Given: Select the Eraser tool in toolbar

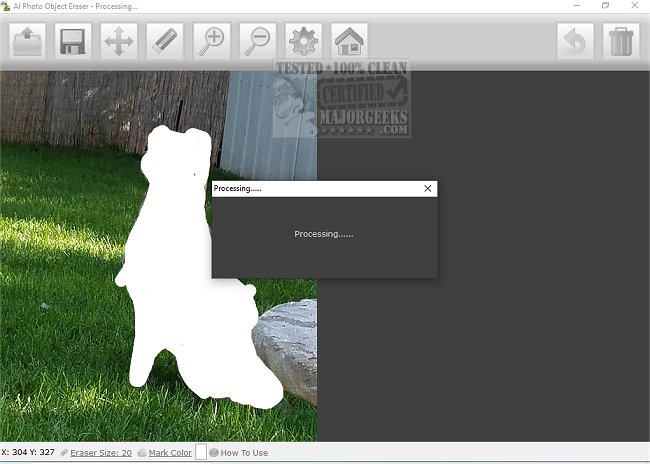Looking at the screenshot, I should 165,41.
